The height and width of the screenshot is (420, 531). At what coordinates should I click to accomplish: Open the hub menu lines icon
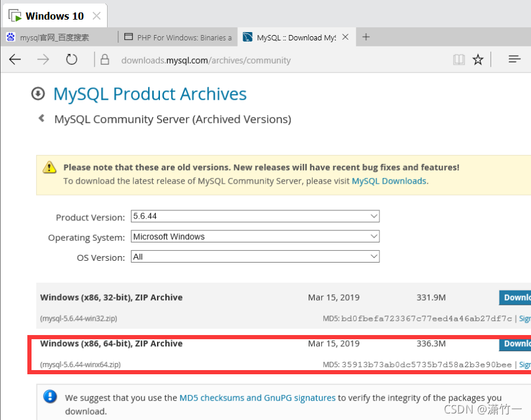point(514,59)
